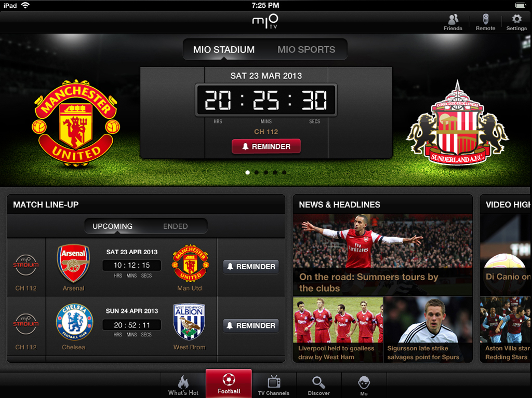Set REMINDER for Chelsea vs West Brom

tap(251, 325)
